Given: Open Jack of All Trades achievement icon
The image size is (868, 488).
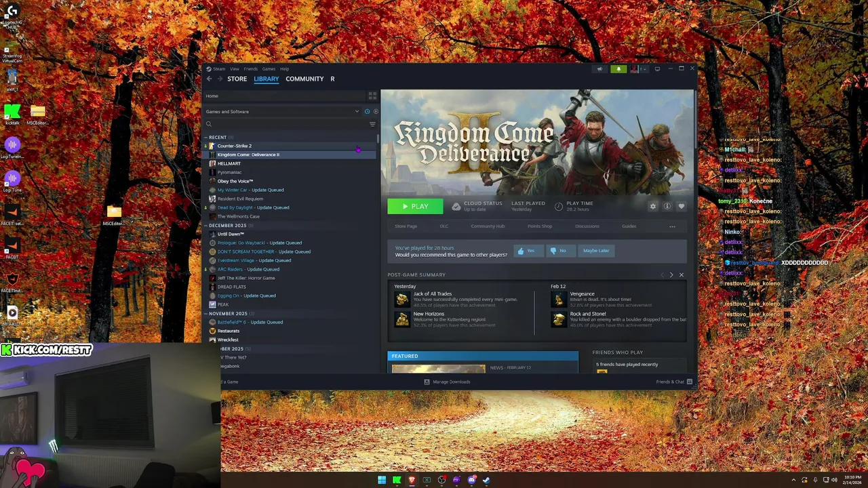Looking at the screenshot, I should [x=403, y=300].
